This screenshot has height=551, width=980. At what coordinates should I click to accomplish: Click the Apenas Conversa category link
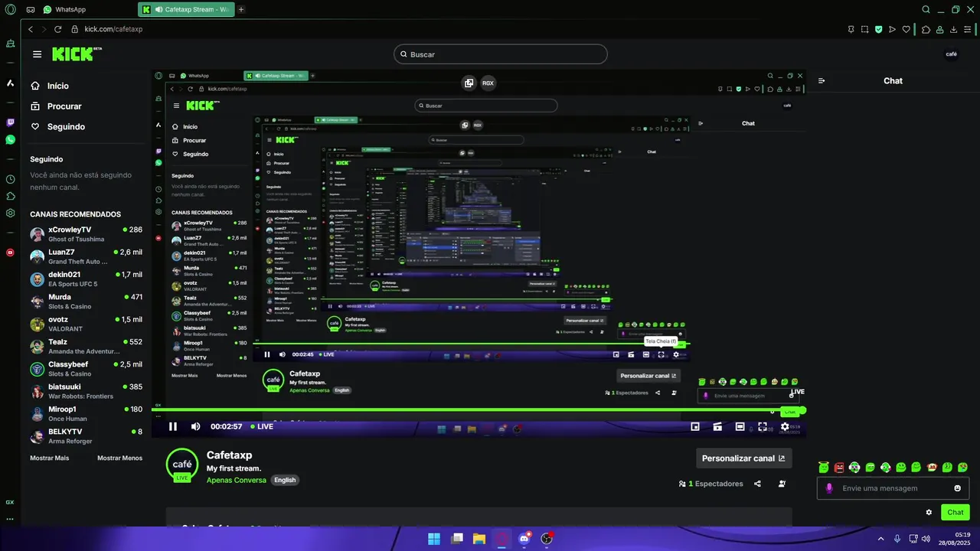pos(237,481)
